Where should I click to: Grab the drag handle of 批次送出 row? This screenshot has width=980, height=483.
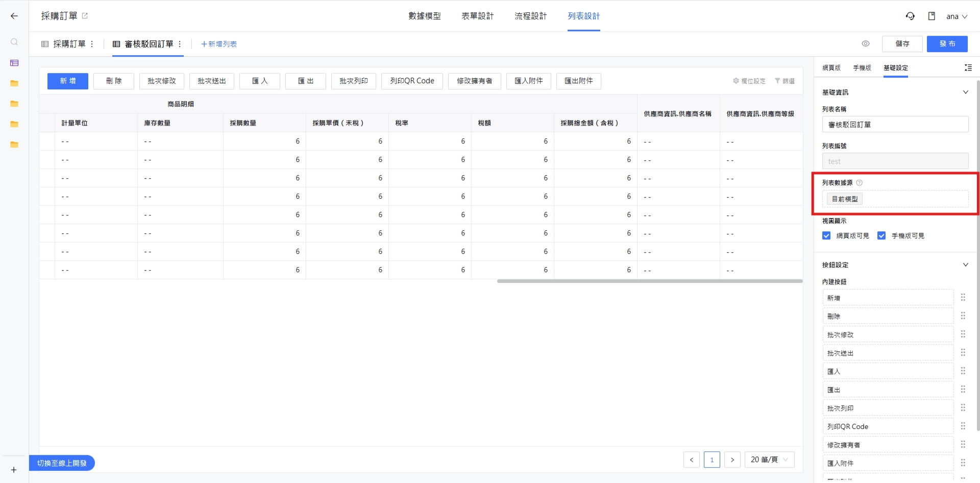pos(963,352)
